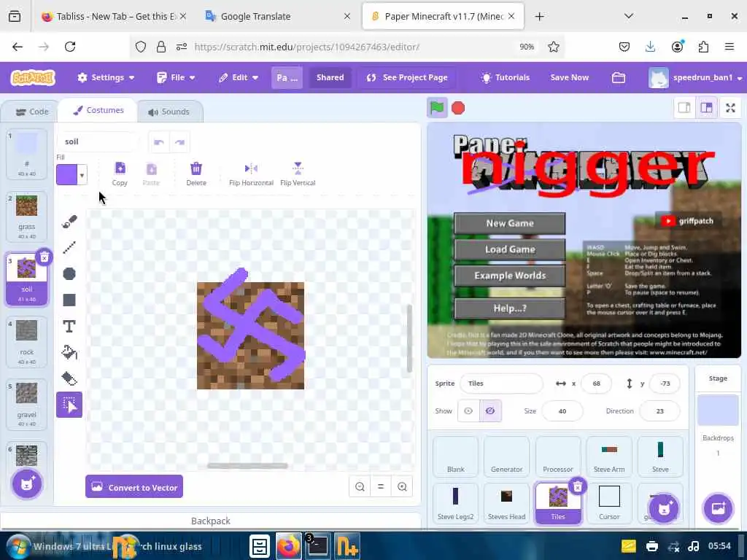Select the Circle tool
The image size is (747, 560).
coord(69,274)
